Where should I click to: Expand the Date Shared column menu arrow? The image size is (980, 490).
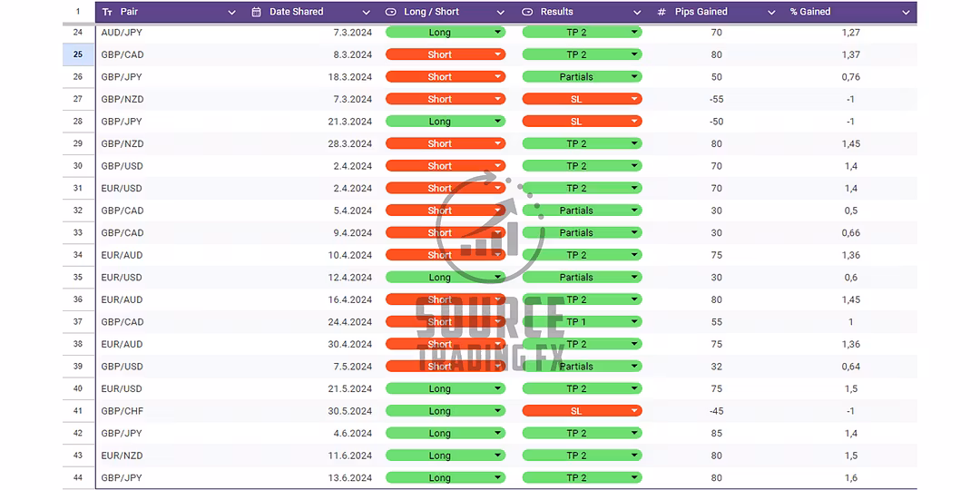(367, 13)
